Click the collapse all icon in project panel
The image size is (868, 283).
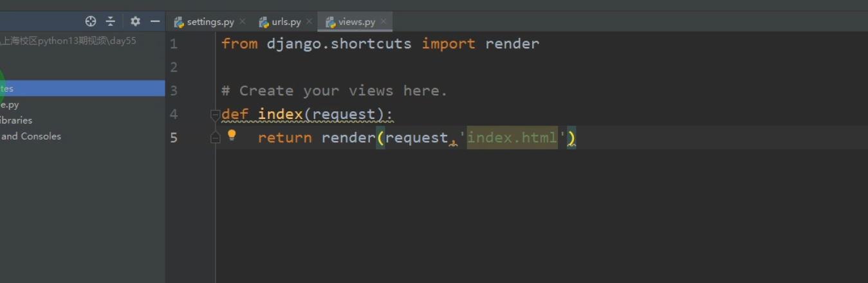click(x=111, y=21)
